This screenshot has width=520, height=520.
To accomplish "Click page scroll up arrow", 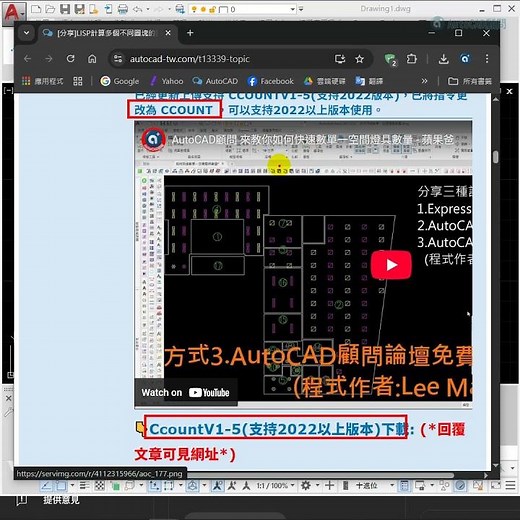I will [x=496, y=99].
